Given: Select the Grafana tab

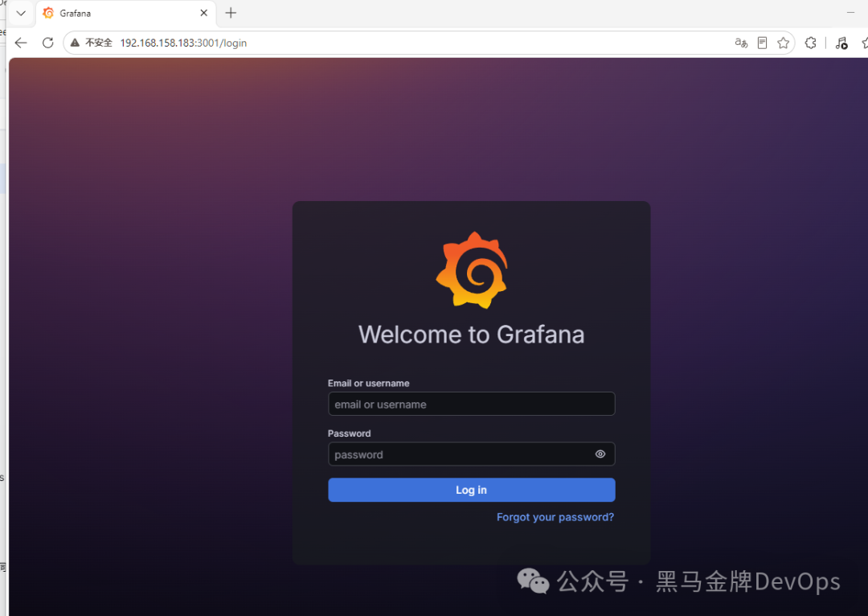Looking at the screenshot, I should tap(126, 13).
